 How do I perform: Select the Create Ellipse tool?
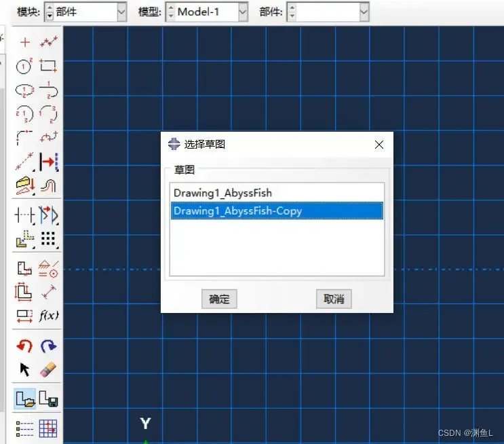[24, 90]
